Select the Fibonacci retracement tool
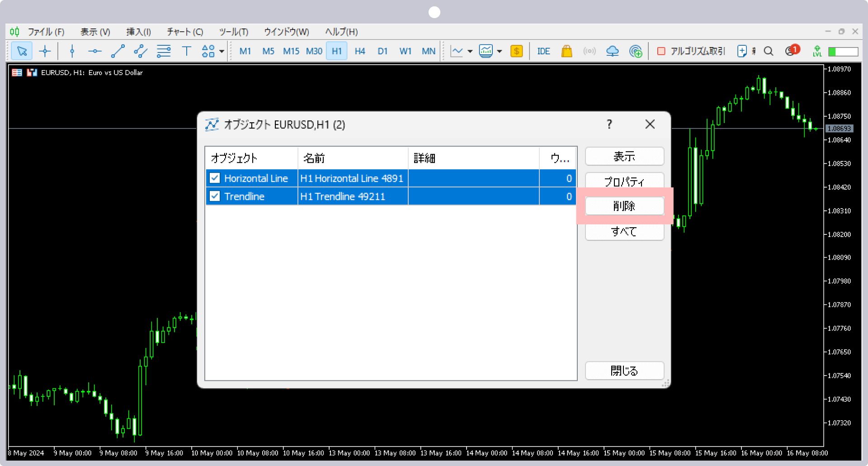Screen dimensions: 868x466 164,51
